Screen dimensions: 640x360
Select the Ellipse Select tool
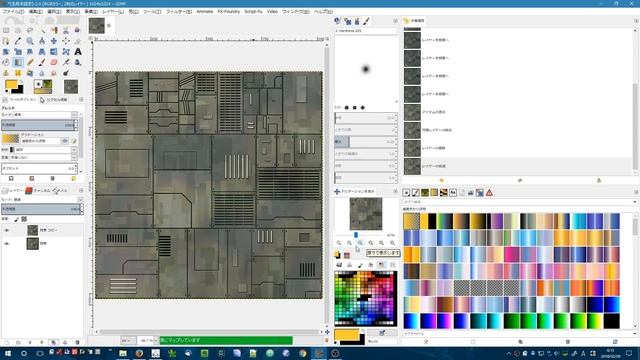pos(18,30)
